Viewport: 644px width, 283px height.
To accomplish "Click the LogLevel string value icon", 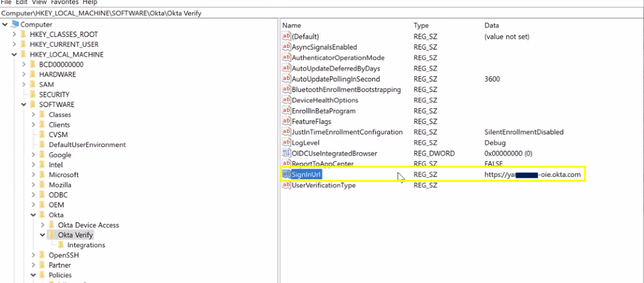I will 286,143.
